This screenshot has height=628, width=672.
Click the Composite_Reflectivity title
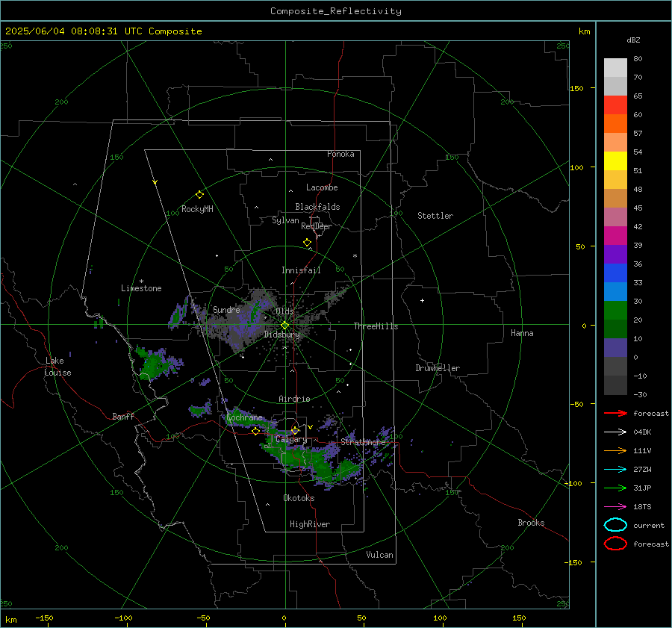click(336, 11)
